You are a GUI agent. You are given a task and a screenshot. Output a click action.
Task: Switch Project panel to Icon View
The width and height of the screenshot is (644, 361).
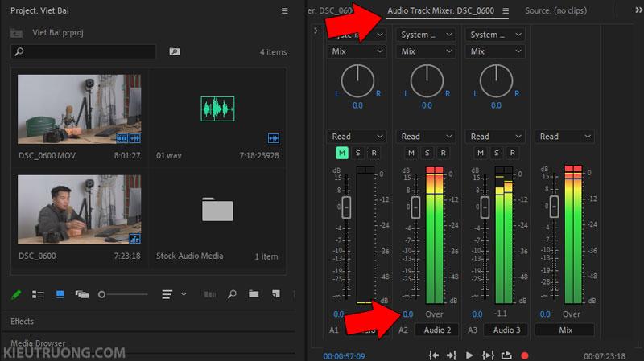click(x=60, y=294)
